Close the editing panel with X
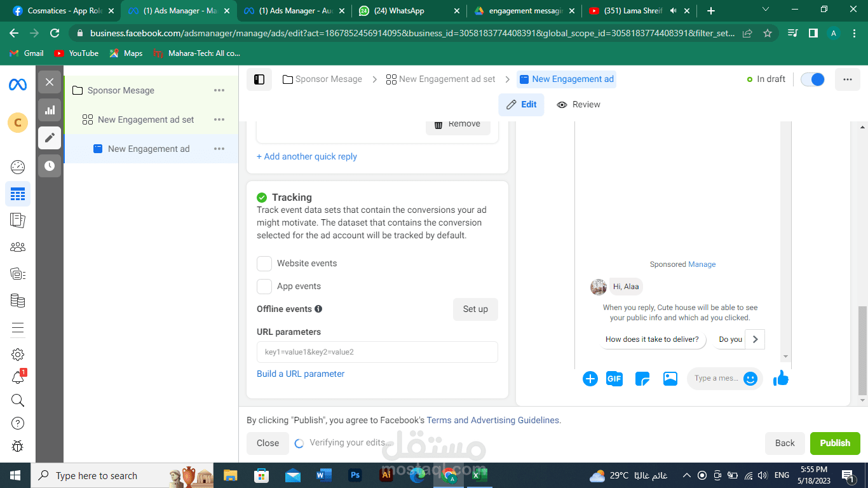868x488 pixels. 50,82
